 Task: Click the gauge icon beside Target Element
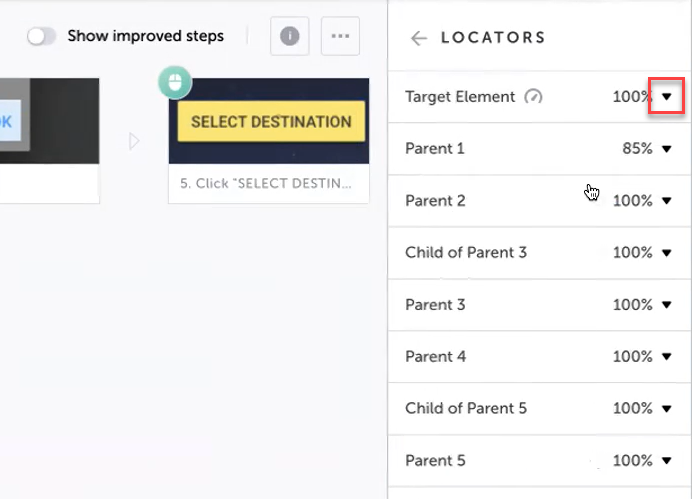(x=533, y=97)
